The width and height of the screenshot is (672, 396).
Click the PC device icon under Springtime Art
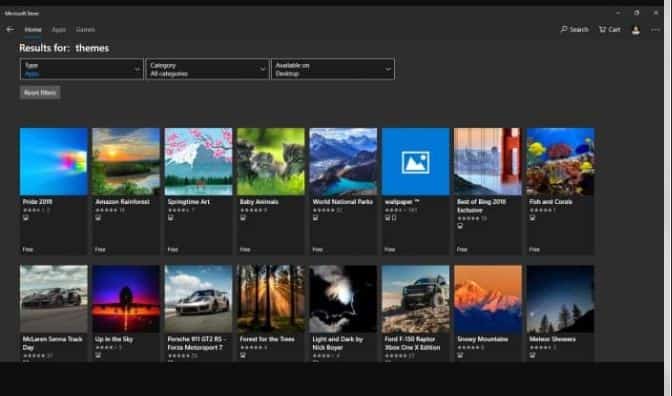click(x=171, y=218)
